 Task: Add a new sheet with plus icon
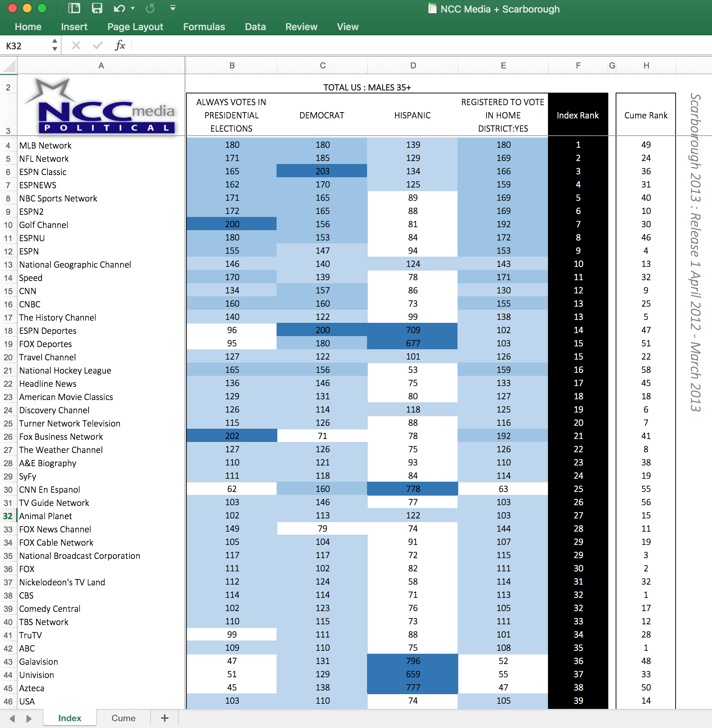tap(164, 718)
